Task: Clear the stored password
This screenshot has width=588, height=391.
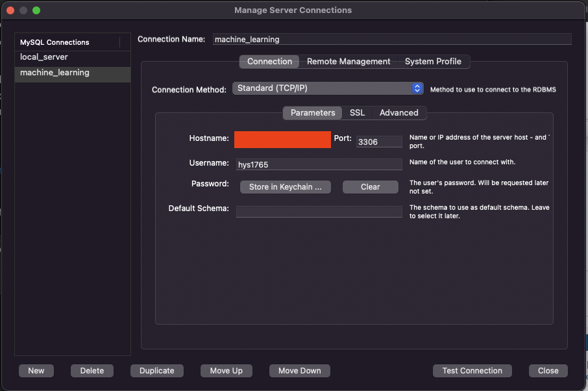Action: [370, 187]
